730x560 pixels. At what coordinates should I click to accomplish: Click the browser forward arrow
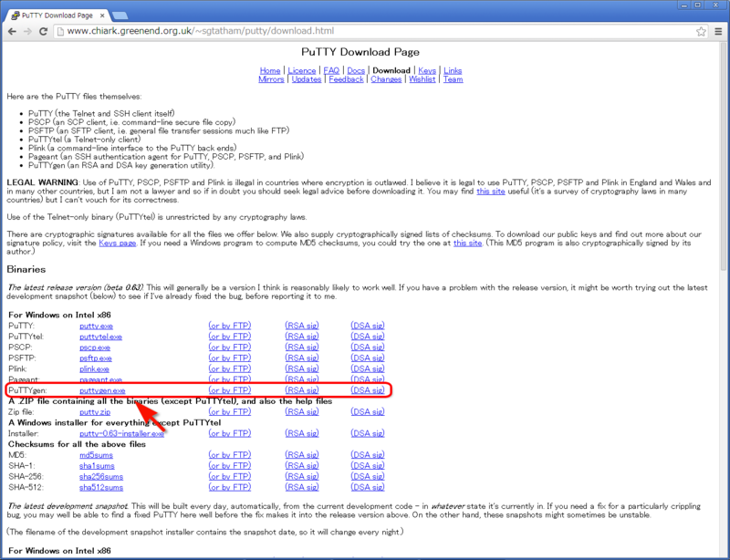point(27,31)
